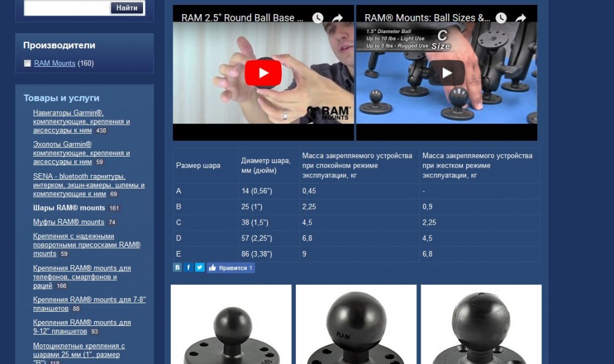Click into the search text field

tap(66, 8)
